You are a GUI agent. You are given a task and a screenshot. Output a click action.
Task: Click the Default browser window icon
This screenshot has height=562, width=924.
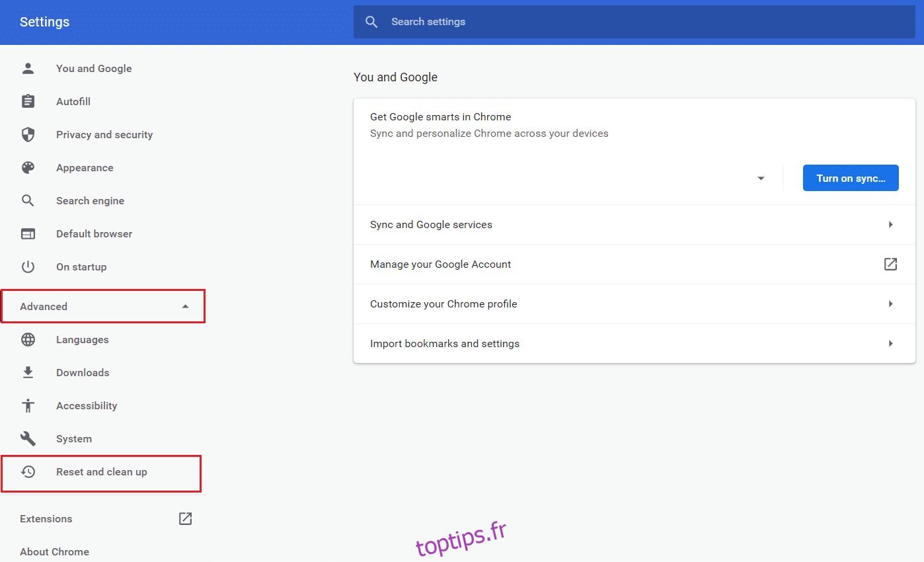coord(28,233)
